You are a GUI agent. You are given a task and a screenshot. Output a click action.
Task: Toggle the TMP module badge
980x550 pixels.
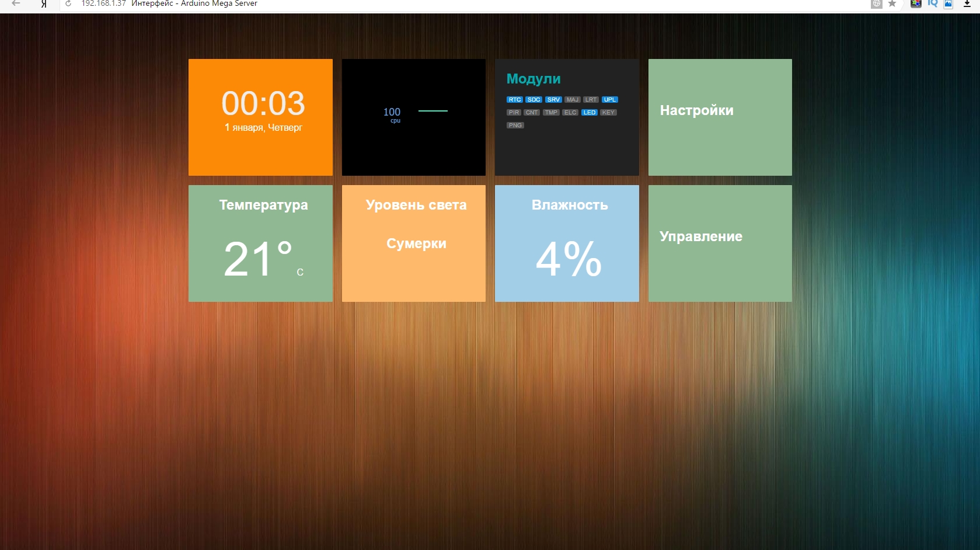coord(551,113)
